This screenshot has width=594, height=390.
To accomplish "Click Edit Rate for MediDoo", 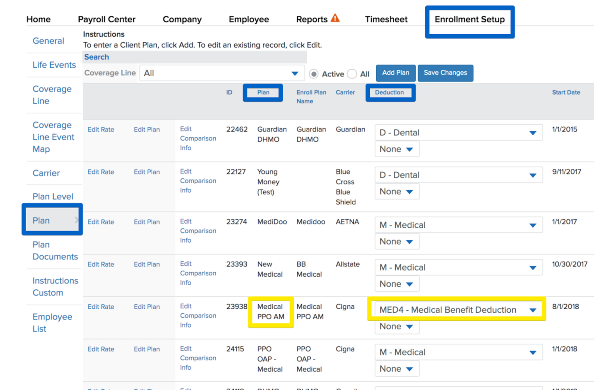I will pos(101,222).
